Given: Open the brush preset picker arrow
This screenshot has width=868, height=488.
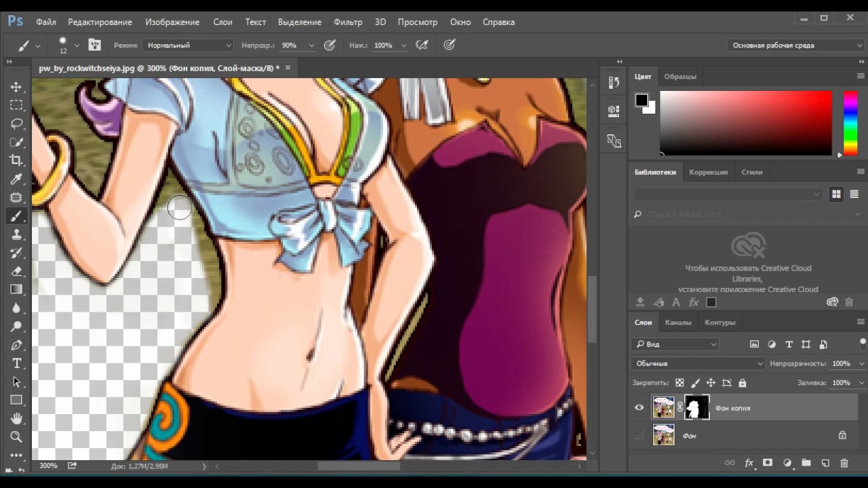Looking at the screenshot, I should click(x=77, y=45).
